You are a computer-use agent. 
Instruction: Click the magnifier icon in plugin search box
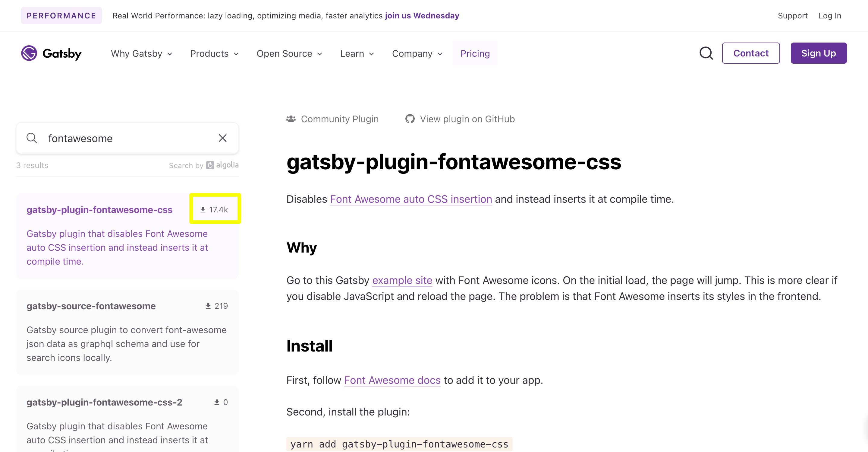coord(32,138)
